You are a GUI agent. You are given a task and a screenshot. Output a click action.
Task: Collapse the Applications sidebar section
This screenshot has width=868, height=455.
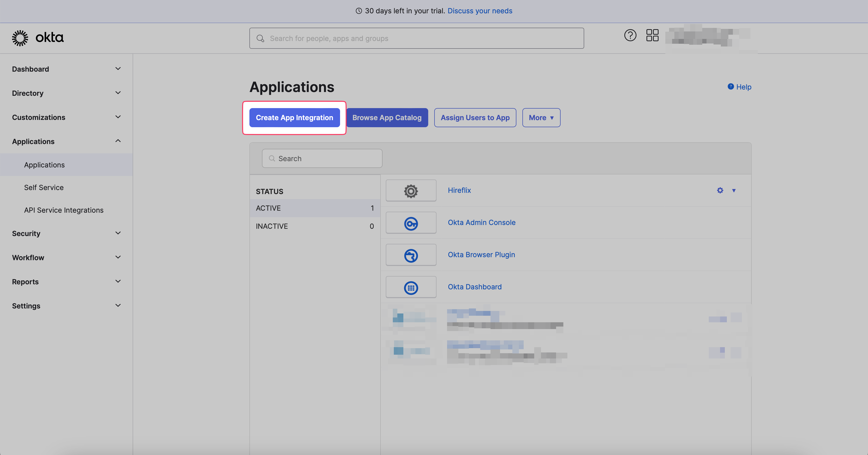[x=66, y=141]
